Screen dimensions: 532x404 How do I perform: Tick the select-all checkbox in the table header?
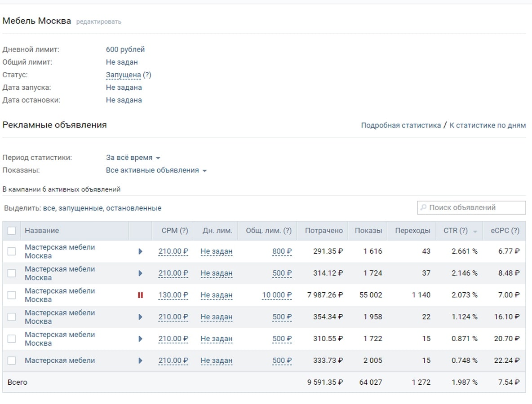click(12, 231)
